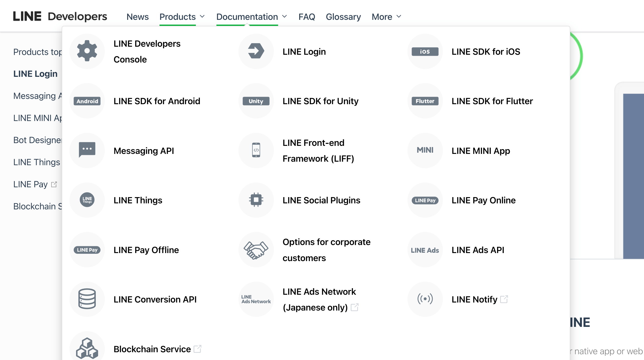Expand the Products dropdown chevron

click(202, 17)
